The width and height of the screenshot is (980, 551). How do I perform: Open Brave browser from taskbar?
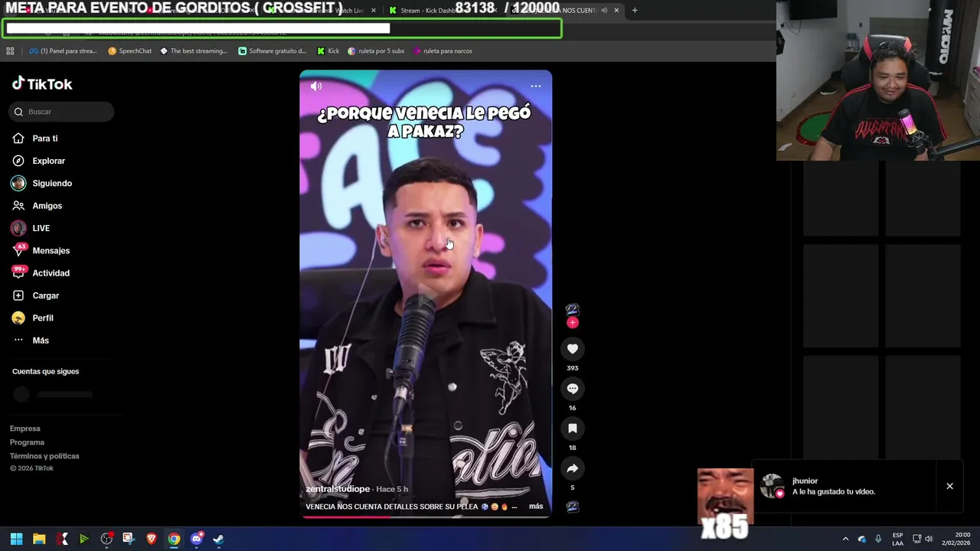(x=152, y=539)
